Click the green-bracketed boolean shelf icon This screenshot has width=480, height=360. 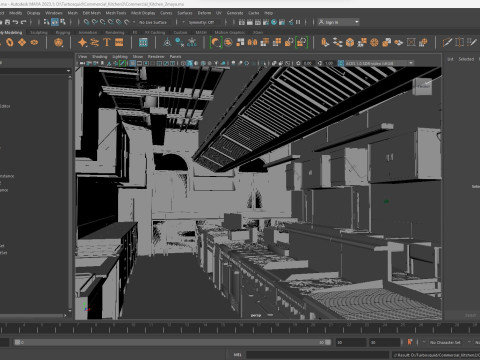coord(301,42)
